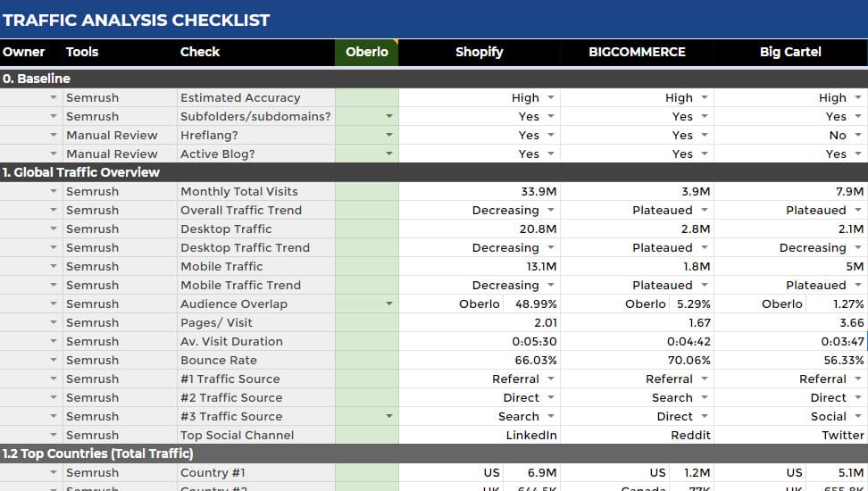Image resolution: width=868 pixels, height=491 pixels.
Task: Select Shopify Monthly Total Visits cell 33.9M
Action: (480, 191)
